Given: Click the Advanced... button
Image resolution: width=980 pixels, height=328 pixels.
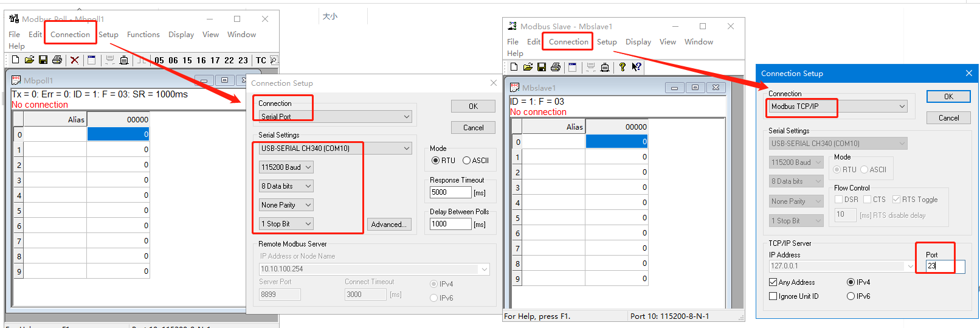Looking at the screenshot, I should click(388, 225).
